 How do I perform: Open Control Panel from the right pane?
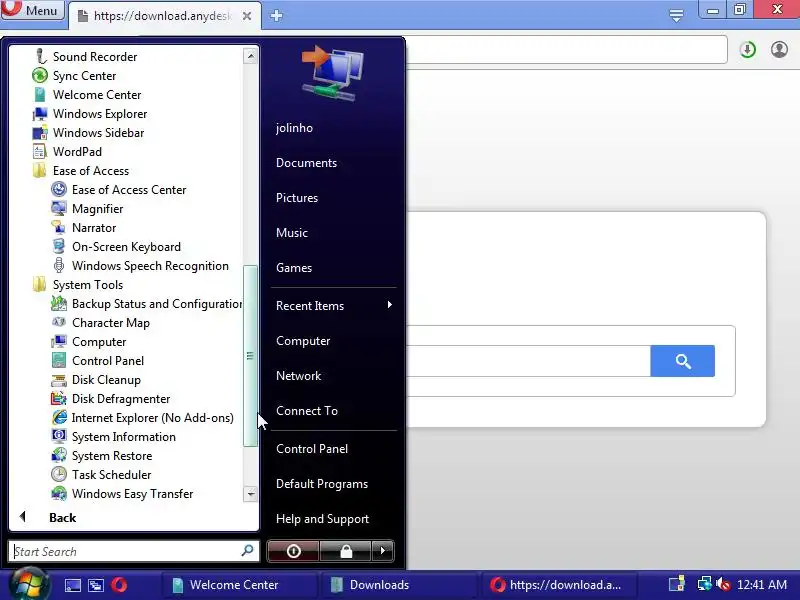click(312, 449)
